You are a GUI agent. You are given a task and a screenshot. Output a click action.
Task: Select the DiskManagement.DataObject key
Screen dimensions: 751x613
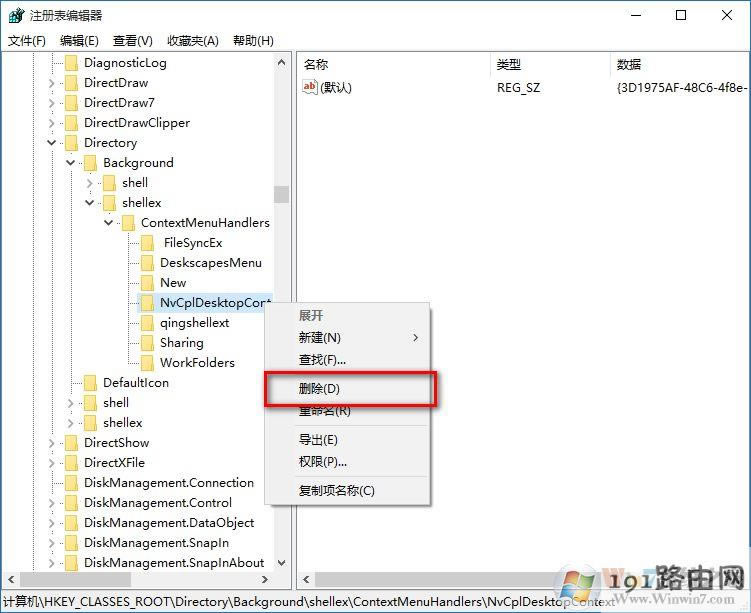[169, 523]
